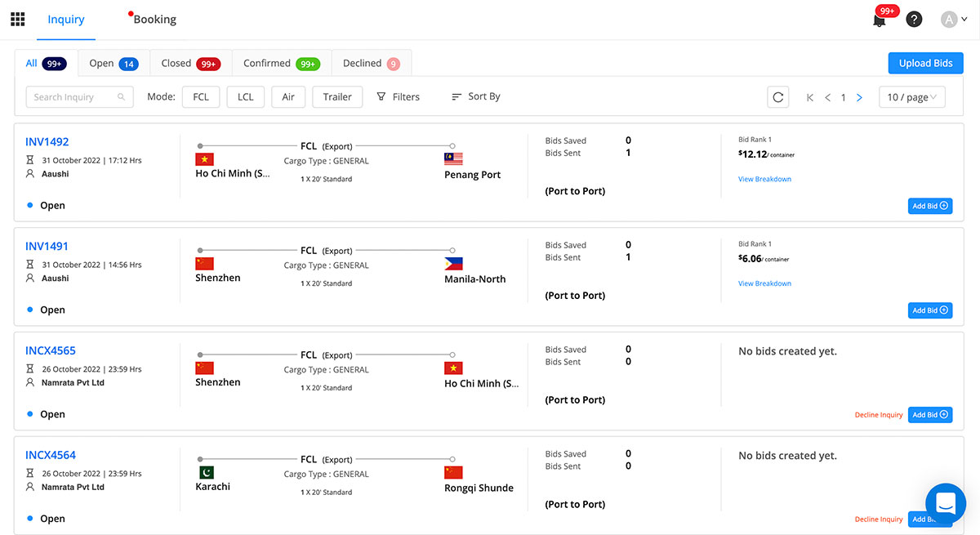Click Namrata Pvt Ltd under INCX4565

[x=73, y=382]
